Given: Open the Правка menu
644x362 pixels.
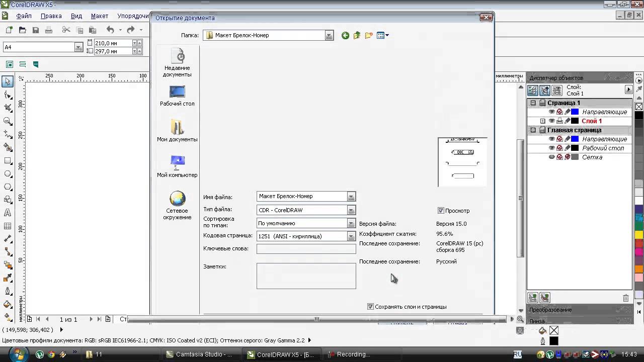Looking at the screenshot, I should (51, 16).
